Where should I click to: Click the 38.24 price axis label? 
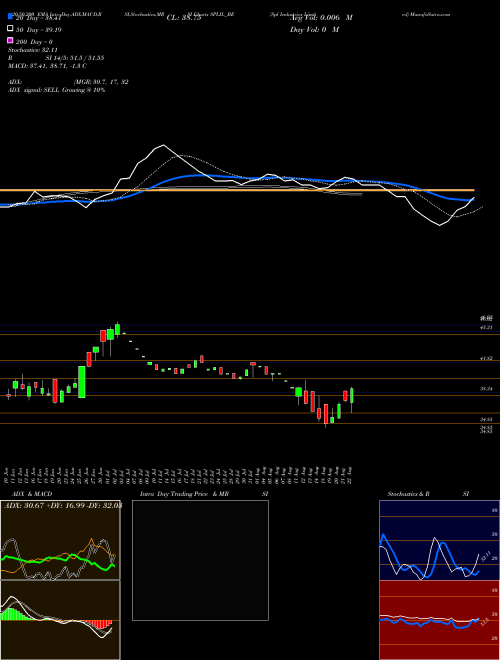(x=487, y=389)
